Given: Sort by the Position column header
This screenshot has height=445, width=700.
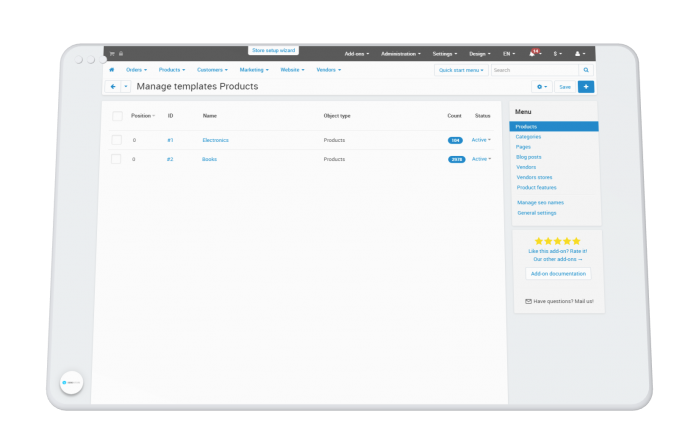Looking at the screenshot, I should pos(143,116).
